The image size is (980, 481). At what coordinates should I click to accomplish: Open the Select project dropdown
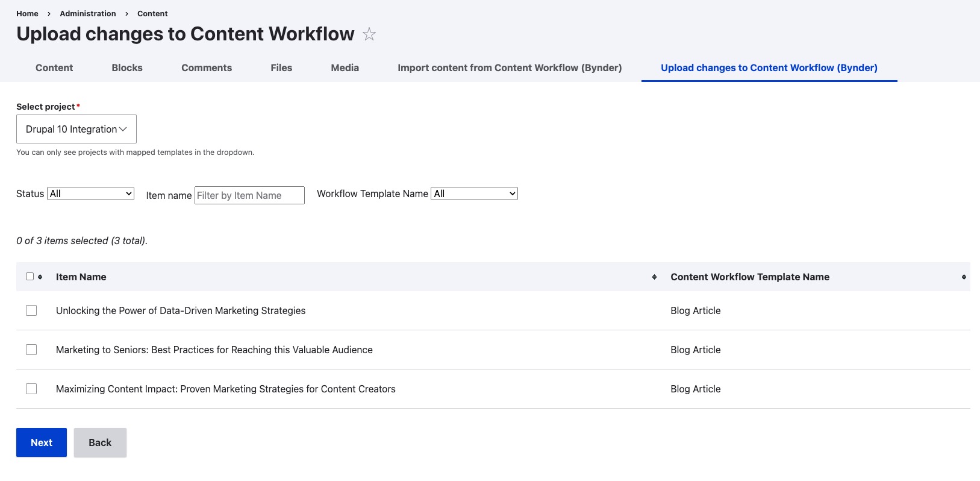(76, 129)
